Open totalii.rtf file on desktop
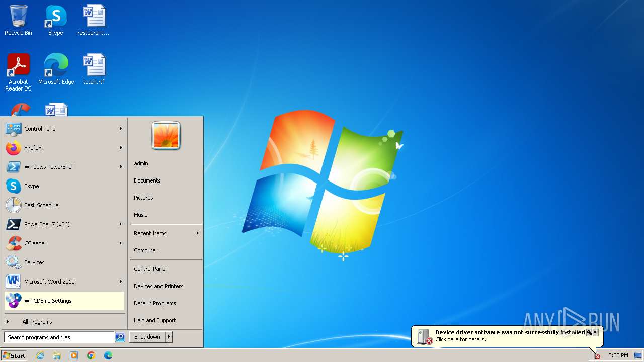This screenshot has height=362, width=644. 94,69
